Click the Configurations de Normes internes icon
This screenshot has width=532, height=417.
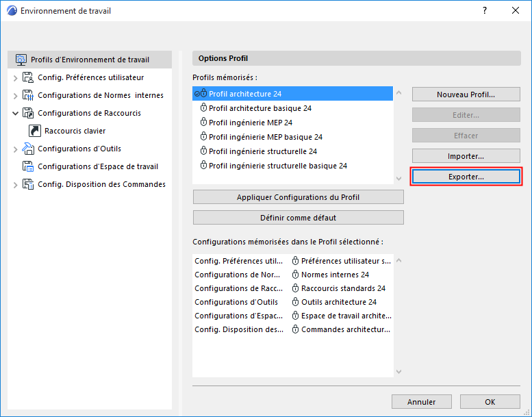tap(28, 95)
